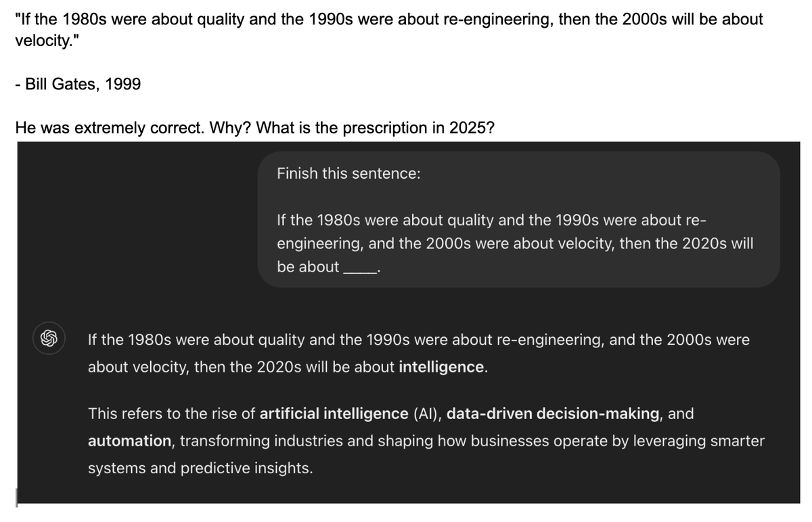Place cursor at the text caret below the image
The height and width of the screenshot is (522, 812).
[x=17, y=497]
